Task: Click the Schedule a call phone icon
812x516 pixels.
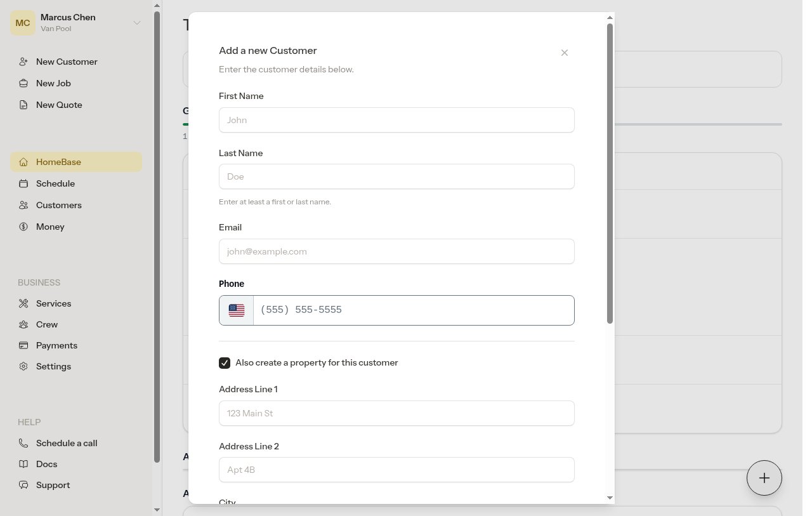Action: 23,443
